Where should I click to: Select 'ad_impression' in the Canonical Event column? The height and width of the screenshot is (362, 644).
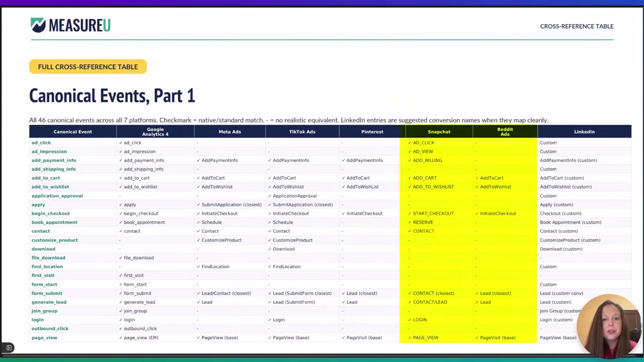[x=49, y=151]
